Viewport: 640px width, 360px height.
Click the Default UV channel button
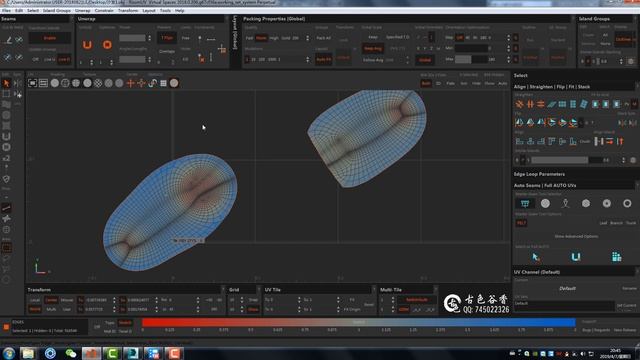[x=567, y=289]
